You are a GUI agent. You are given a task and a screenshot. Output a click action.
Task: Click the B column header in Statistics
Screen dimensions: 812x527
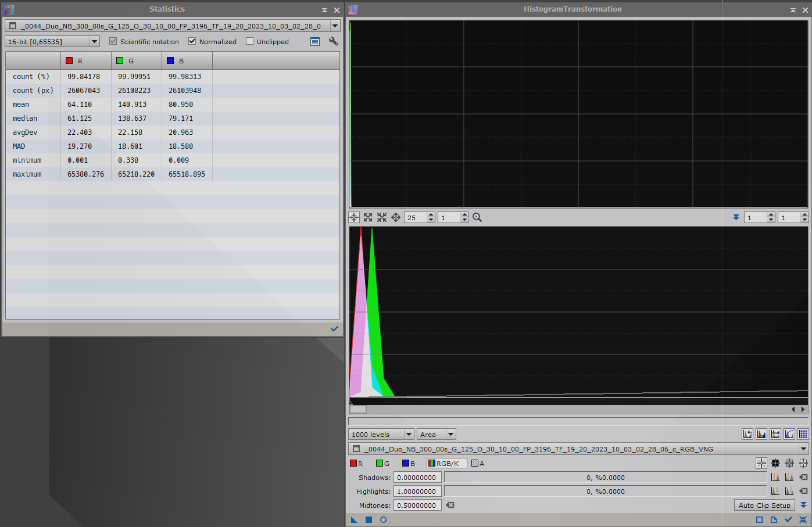(x=187, y=60)
